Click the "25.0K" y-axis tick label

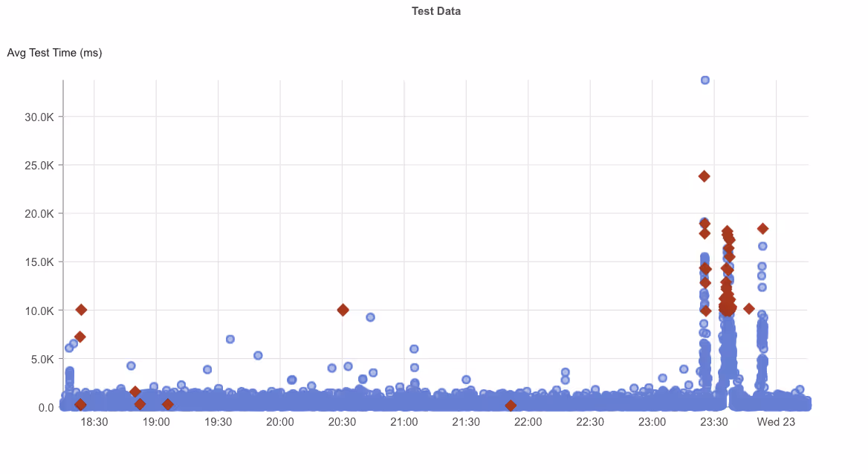coord(39,166)
